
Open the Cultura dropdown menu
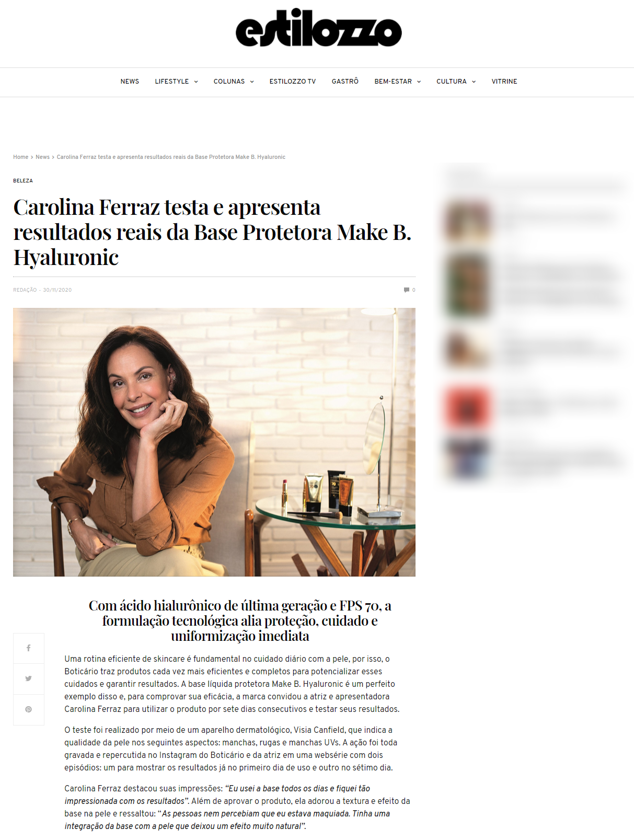[x=456, y=82]
